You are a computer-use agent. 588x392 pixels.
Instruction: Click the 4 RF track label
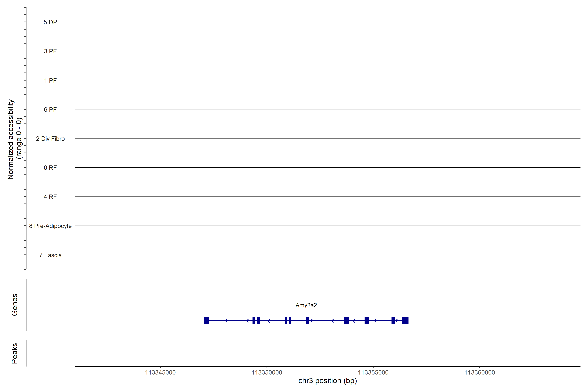50,197
